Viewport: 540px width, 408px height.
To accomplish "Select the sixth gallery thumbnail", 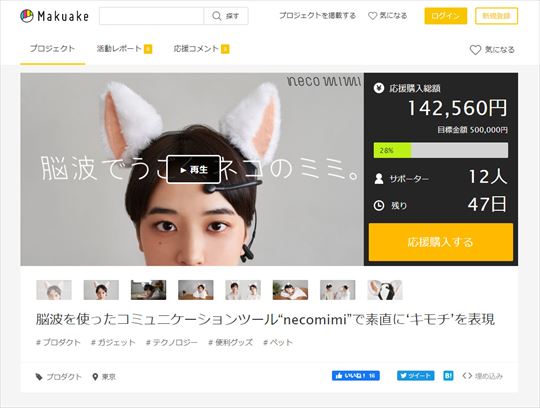I will 290,290.
